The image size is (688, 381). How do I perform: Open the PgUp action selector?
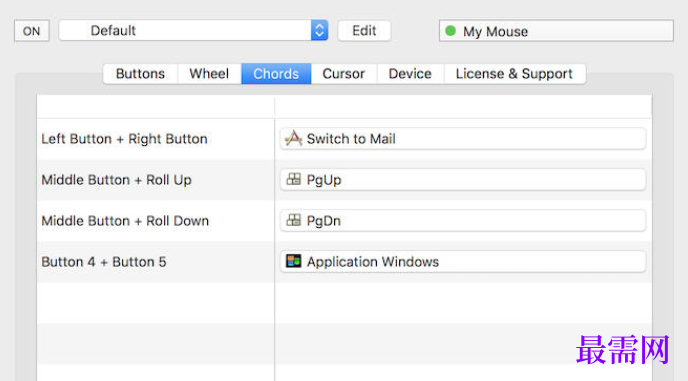pyautogui.click(x=463, y=180)
